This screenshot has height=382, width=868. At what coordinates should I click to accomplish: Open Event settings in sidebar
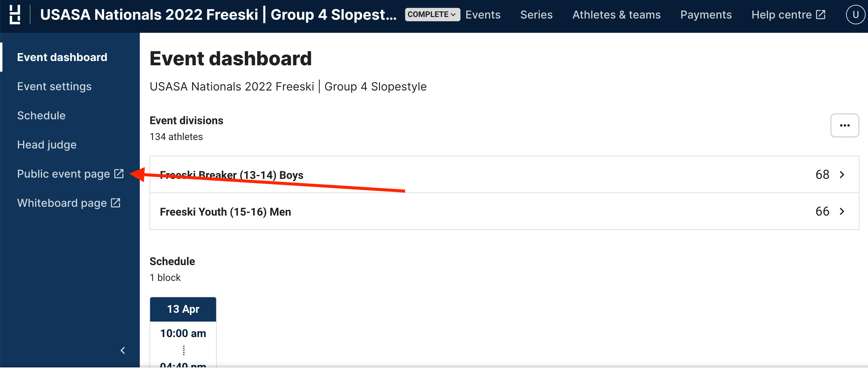[x=54, y=87]
